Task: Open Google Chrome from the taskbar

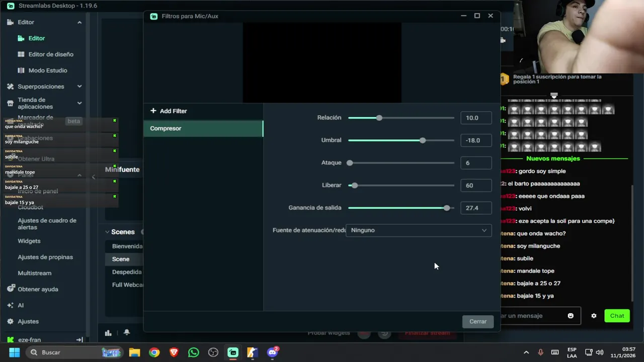Action: (x=154, y=352)
